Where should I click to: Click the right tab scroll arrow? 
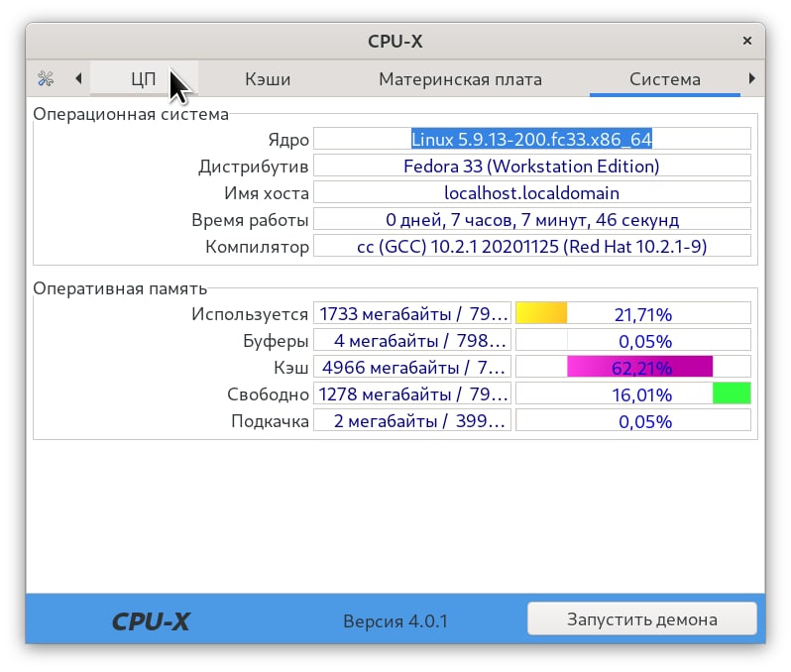click(x=751, y=78)
